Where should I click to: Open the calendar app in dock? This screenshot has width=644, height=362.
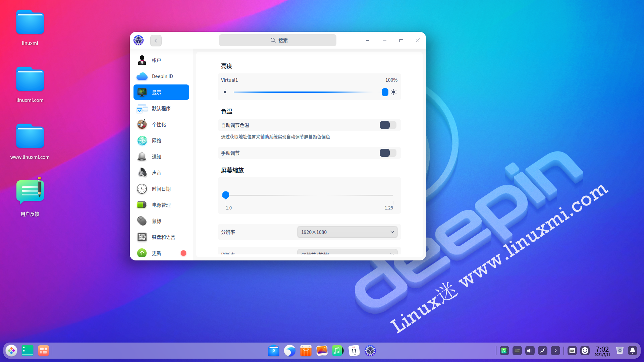[354, 351]
